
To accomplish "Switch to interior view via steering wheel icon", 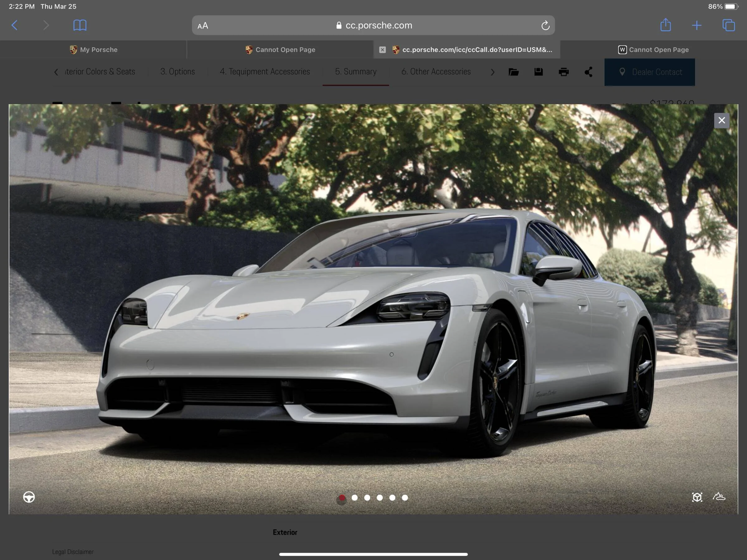I will pos(29,497).
